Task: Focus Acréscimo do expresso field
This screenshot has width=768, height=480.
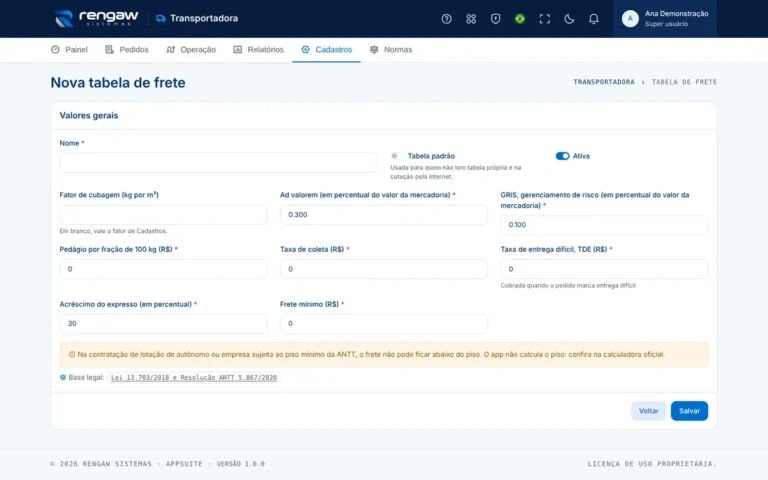Action: coord(163,323)
